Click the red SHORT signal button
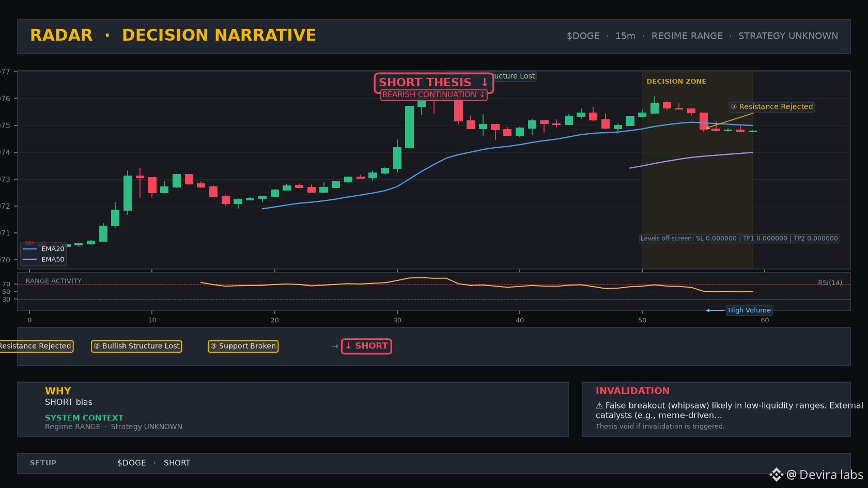 tap(366, 346)
